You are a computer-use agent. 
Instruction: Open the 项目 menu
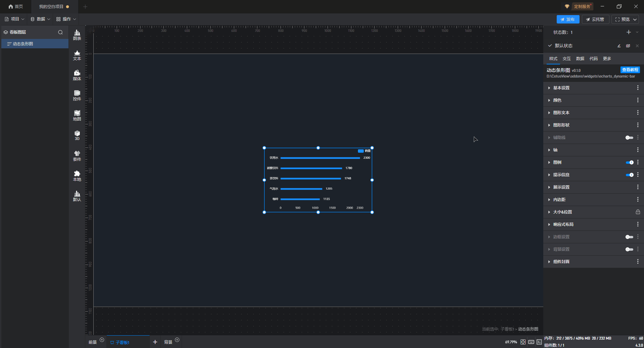14,19
